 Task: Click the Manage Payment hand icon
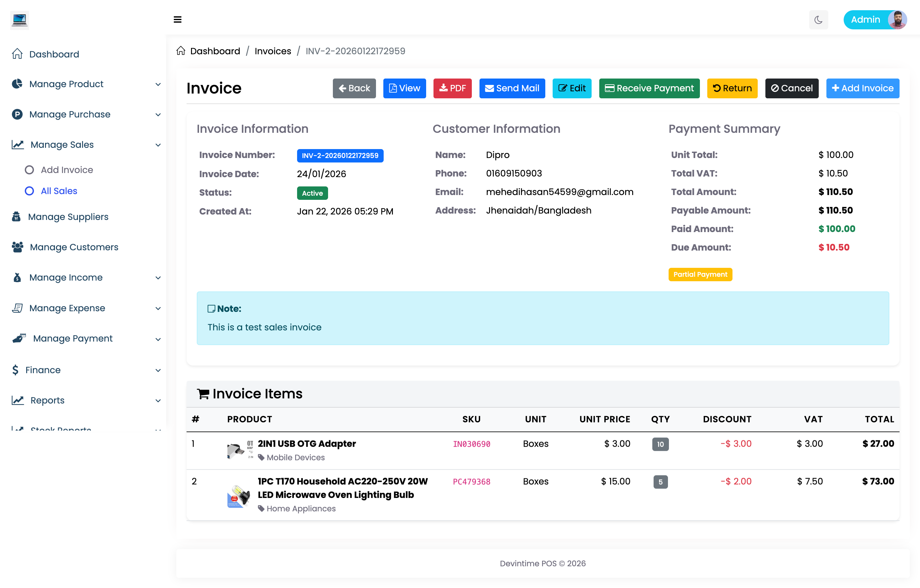point(19,338)
